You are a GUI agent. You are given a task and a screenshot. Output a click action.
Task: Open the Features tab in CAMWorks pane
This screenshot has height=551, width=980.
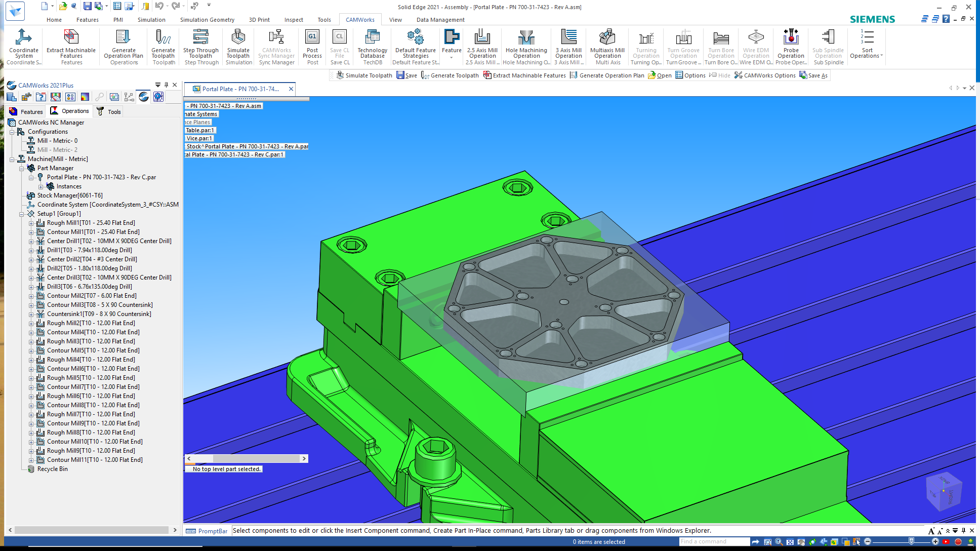click(26, 111)
